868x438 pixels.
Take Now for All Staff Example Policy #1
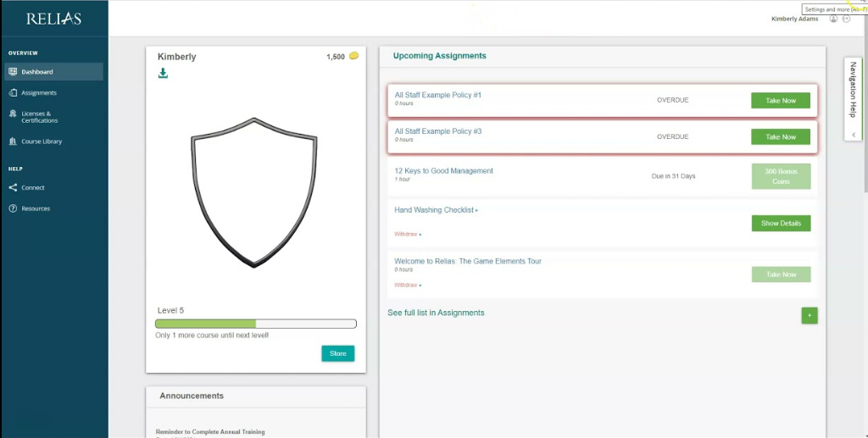pos(781,101)
